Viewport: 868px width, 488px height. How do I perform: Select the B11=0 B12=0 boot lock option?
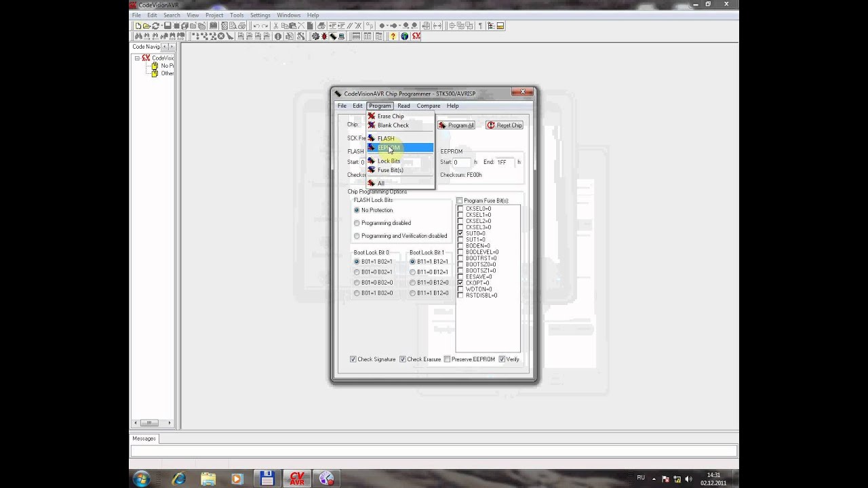pos(412,283)
